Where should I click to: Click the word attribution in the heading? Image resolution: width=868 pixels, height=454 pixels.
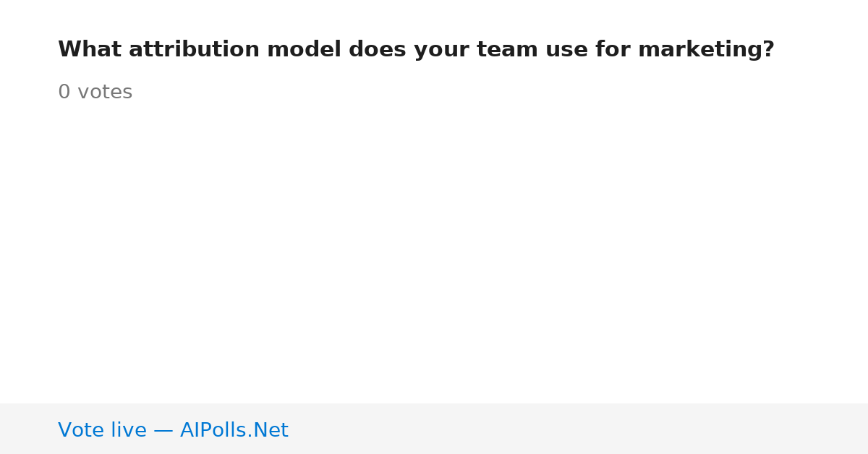tap(194, 50)
